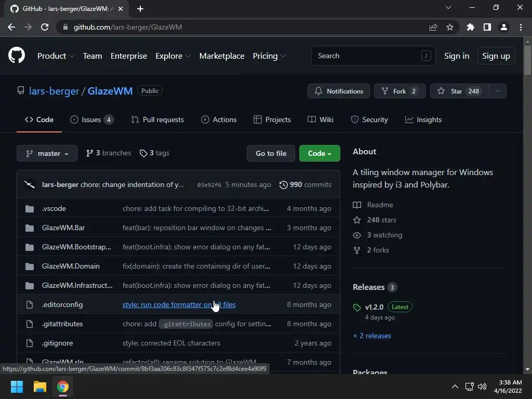Click the page vertical scrollbar thumb
Screen dimensions: 532x399
pos(527,60)
